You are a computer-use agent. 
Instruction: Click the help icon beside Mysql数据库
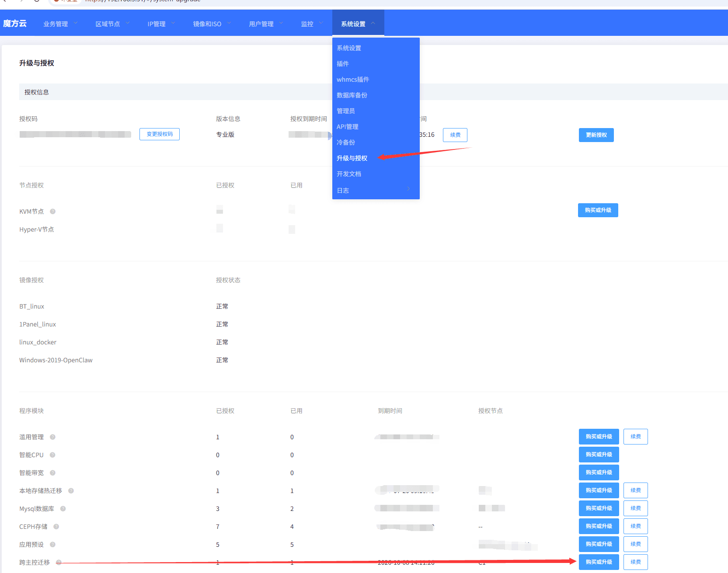point(63,509)
